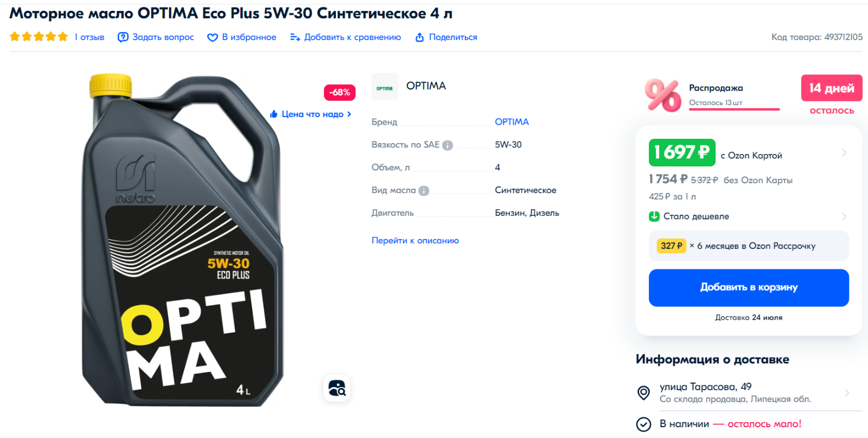
Task: Follow the Перейти к описанию link
Action: [415, 240]
